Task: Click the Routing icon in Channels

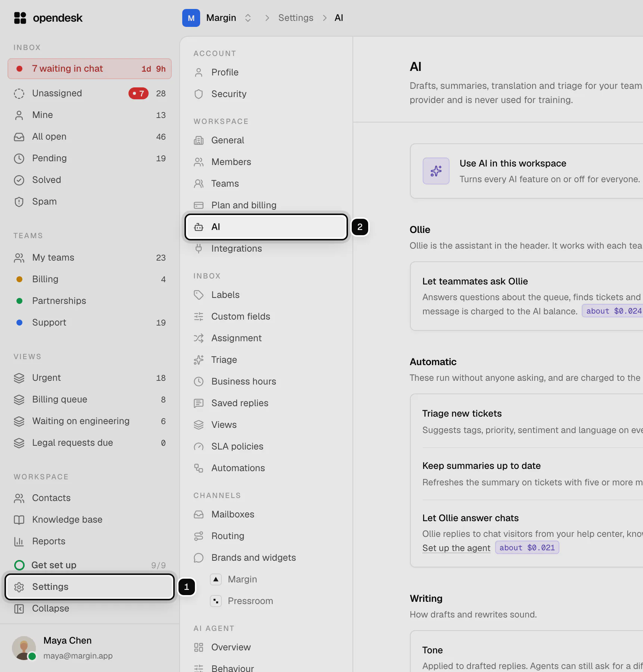Action: (199, 536)
